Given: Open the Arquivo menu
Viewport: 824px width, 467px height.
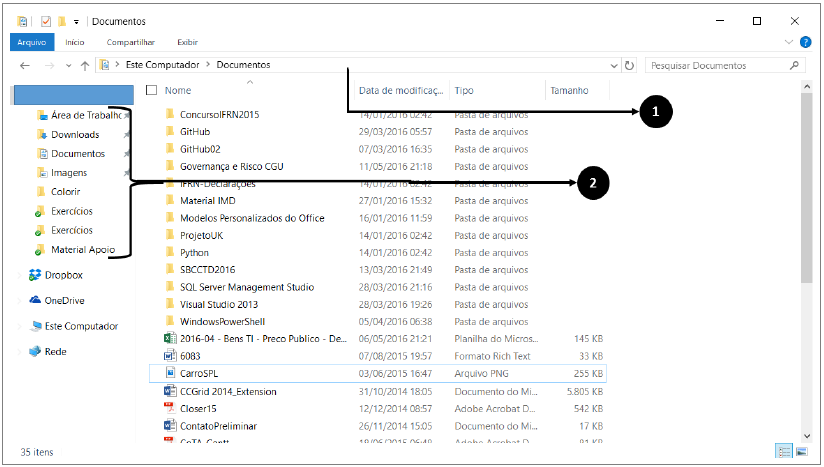Looking at the screenshot, I should [x=32, y=42].
